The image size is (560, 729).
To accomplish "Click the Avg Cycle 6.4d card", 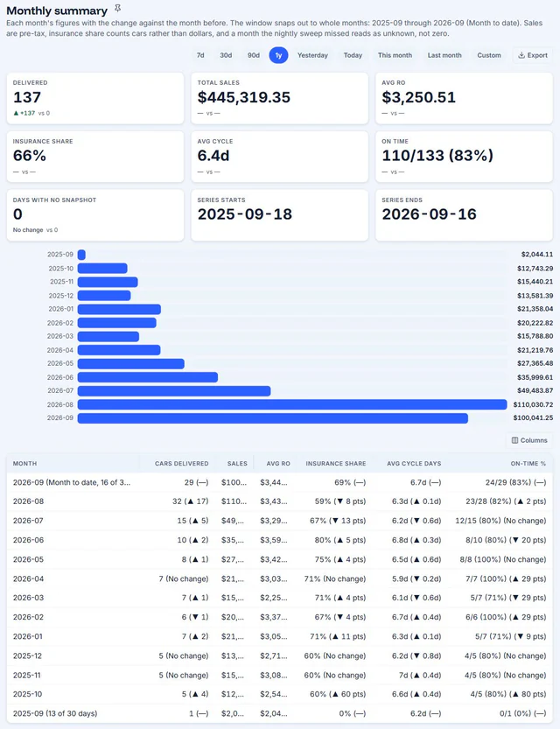I will (279, 157).
